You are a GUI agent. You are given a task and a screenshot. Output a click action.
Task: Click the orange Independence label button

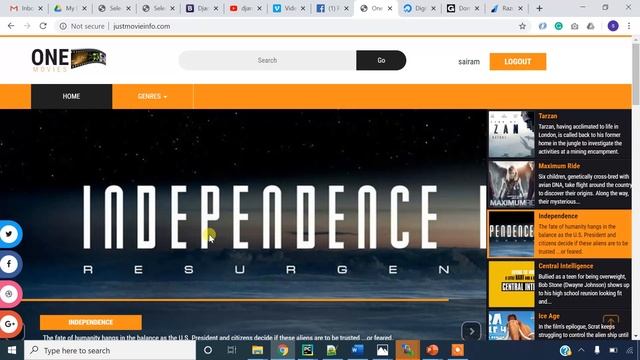click(91, 322)
